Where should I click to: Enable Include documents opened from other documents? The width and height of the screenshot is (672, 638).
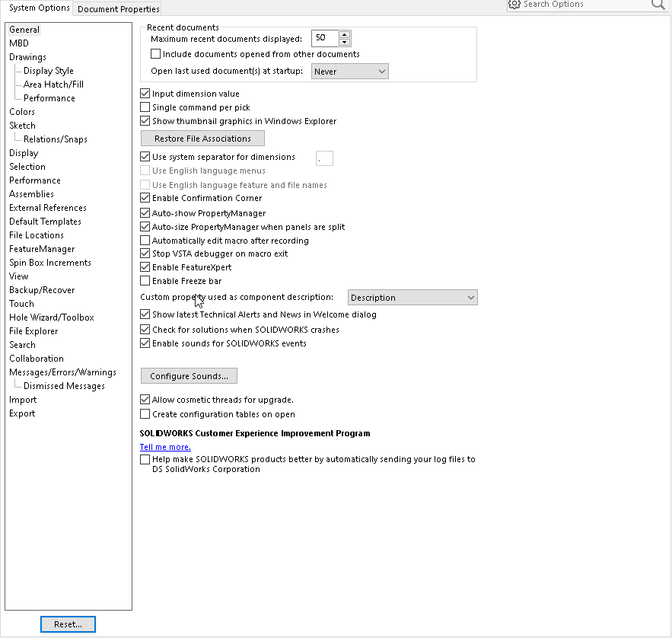click(155, 54)
